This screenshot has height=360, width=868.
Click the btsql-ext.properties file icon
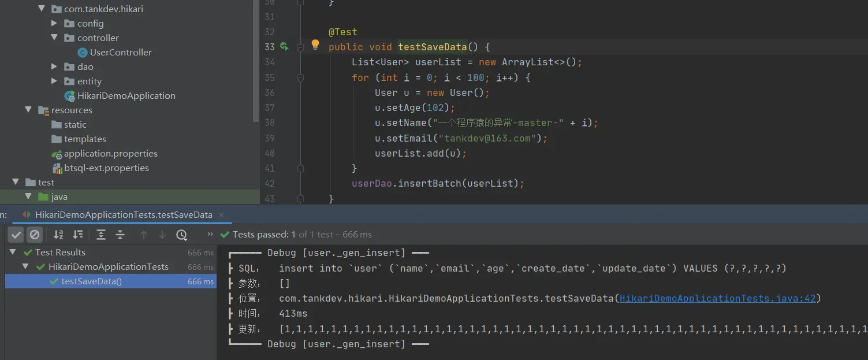point(57,168)
